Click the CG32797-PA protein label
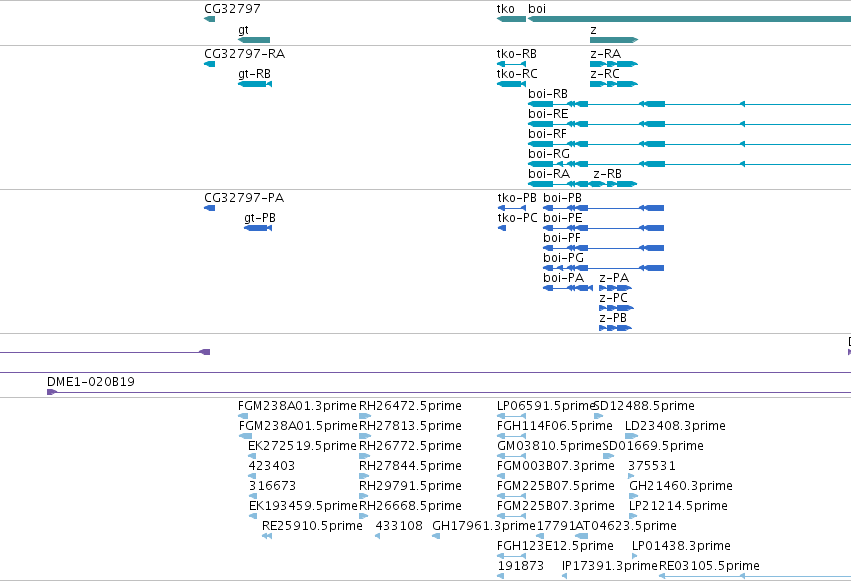Image resolution: width=851 pixels, height=581 pixels. (244, 198)
